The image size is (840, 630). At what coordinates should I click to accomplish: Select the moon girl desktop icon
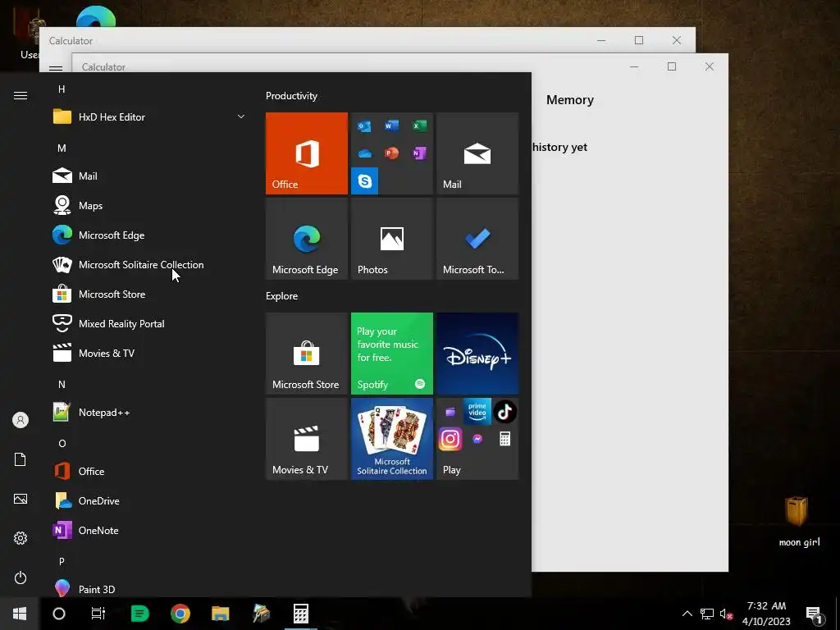tap(798, 521)
